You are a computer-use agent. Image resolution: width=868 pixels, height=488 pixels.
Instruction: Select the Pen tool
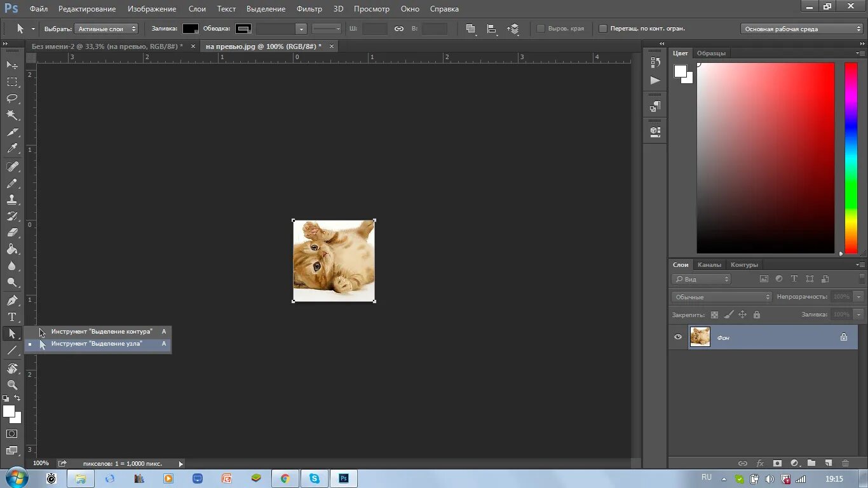(x=12, y=300)
